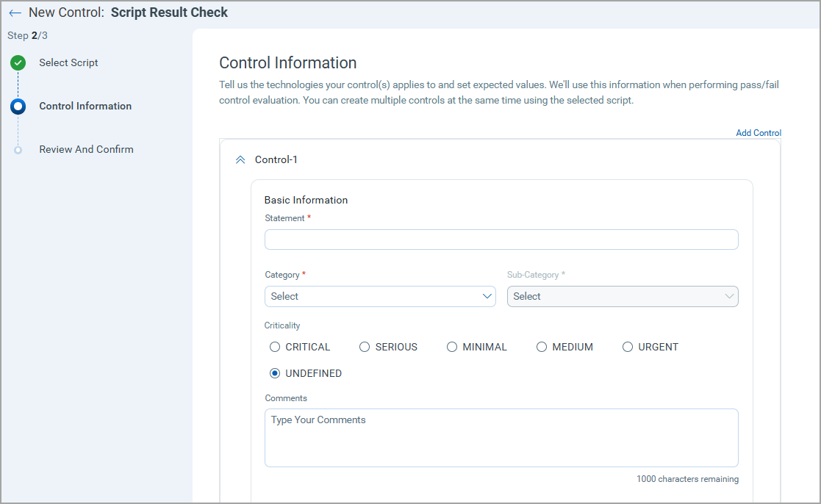This screenshot has height=504, width=821.
Task: Choose SERIOUS as the criticality level
Action: click(x=364, y=346)
